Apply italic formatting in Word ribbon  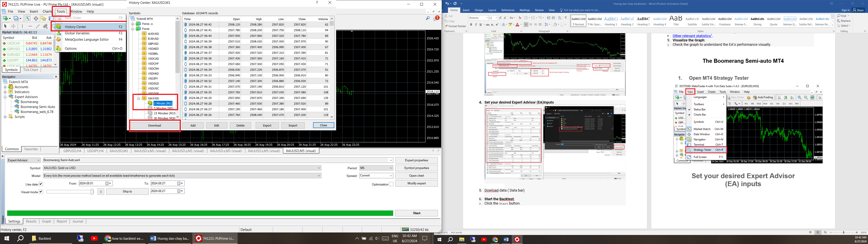click(x=476, y=25)
